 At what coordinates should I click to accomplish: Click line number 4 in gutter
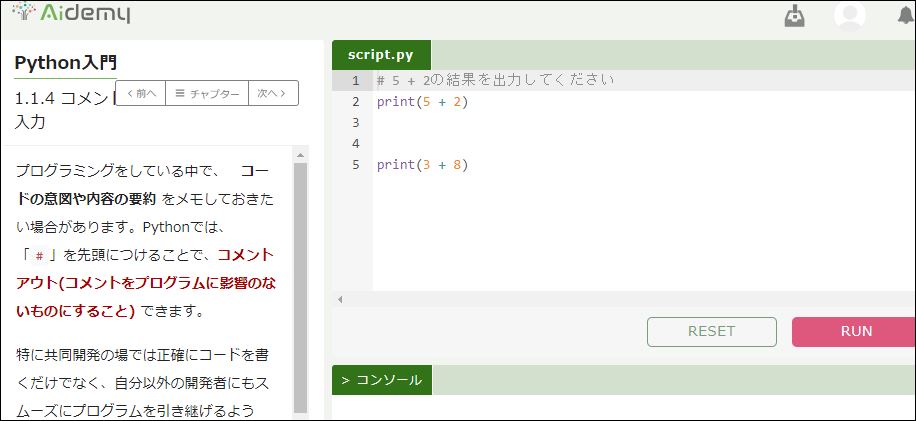tap(356, 144)
